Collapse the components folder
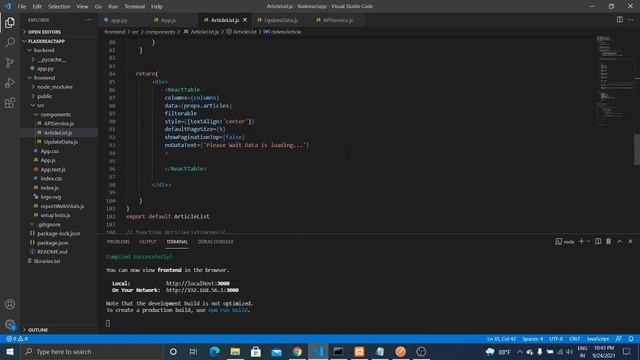Image resolution: width=640 pixels, height=360 pixels. pyautogui.click(x=55, y=115)
